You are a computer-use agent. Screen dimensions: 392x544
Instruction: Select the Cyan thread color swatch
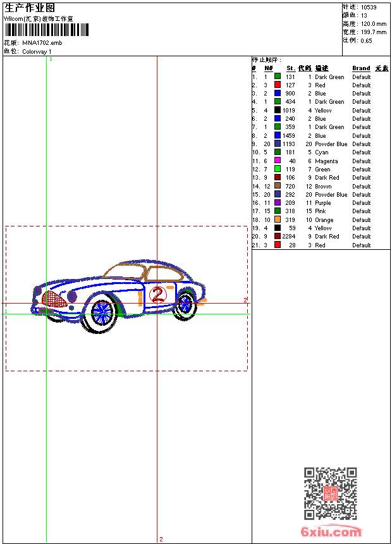click(278, 152)
